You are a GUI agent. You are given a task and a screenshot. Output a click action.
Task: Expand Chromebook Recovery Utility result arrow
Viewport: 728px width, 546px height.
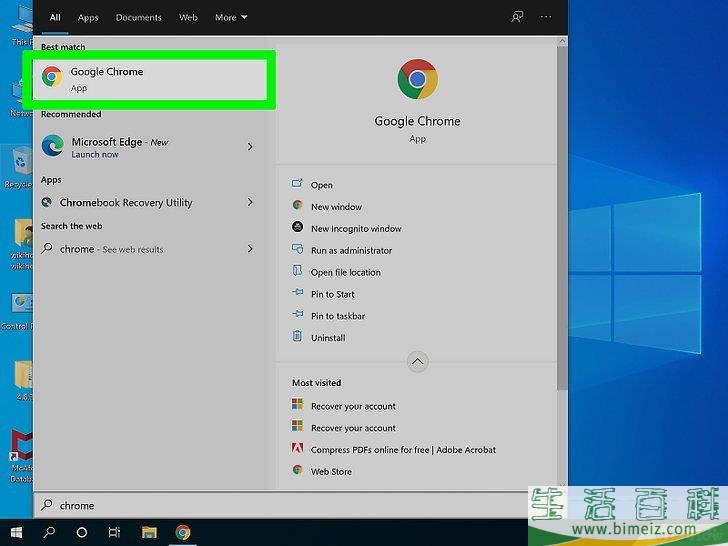250,202
